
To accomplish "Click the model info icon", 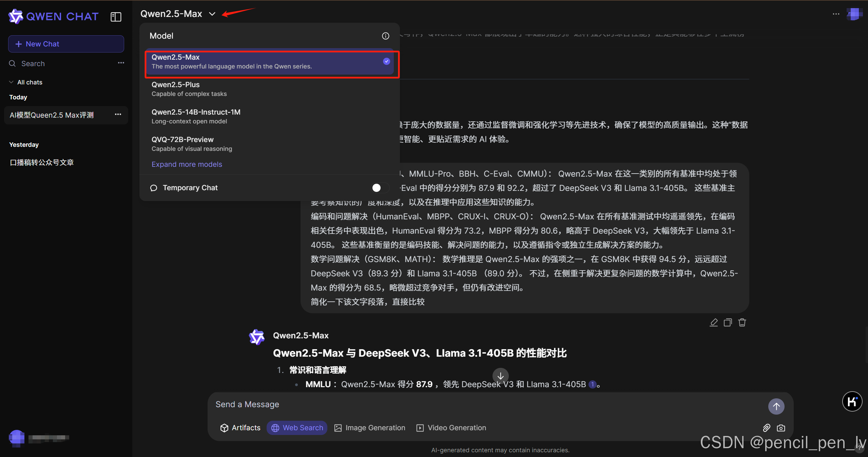I will coord(385,36).
